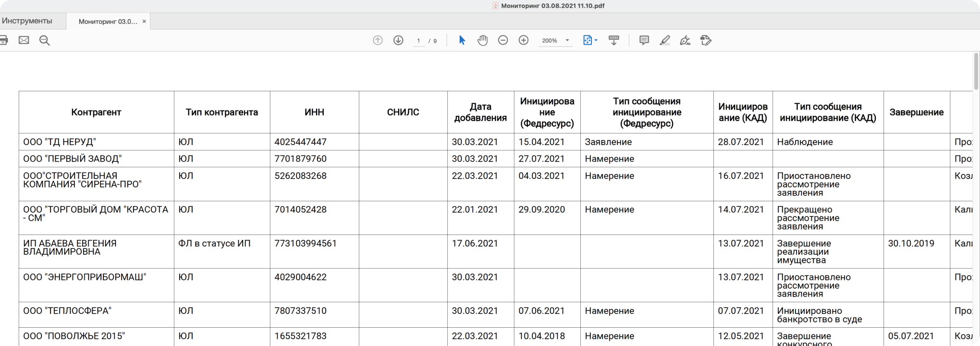Click the СНИЛС column header
This screenshot has height=346, width=980.
pos(403,112)
